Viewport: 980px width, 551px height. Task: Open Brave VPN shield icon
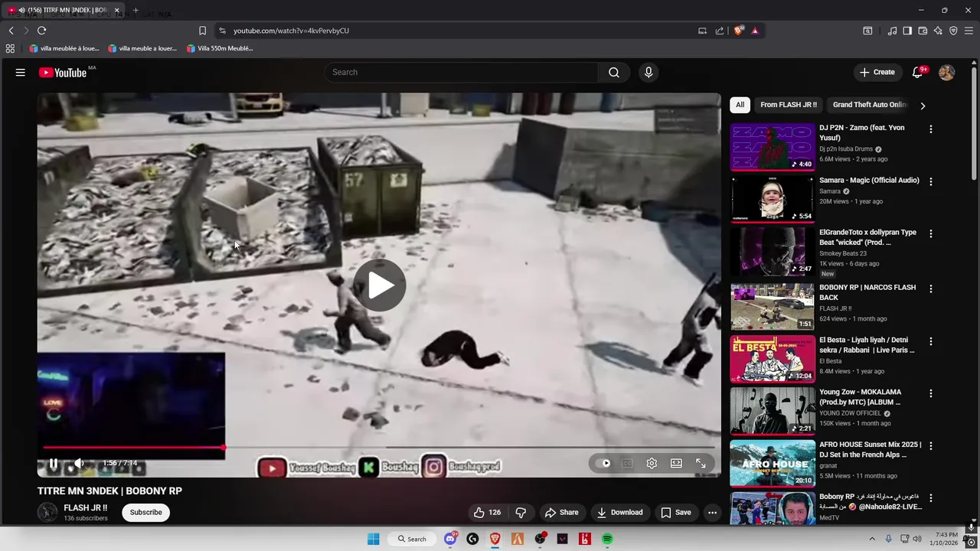(953, 31)
